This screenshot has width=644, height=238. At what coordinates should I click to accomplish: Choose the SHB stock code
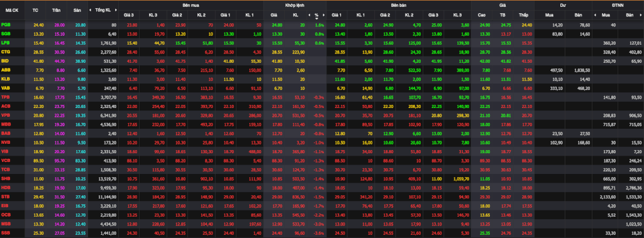[6, 178]
